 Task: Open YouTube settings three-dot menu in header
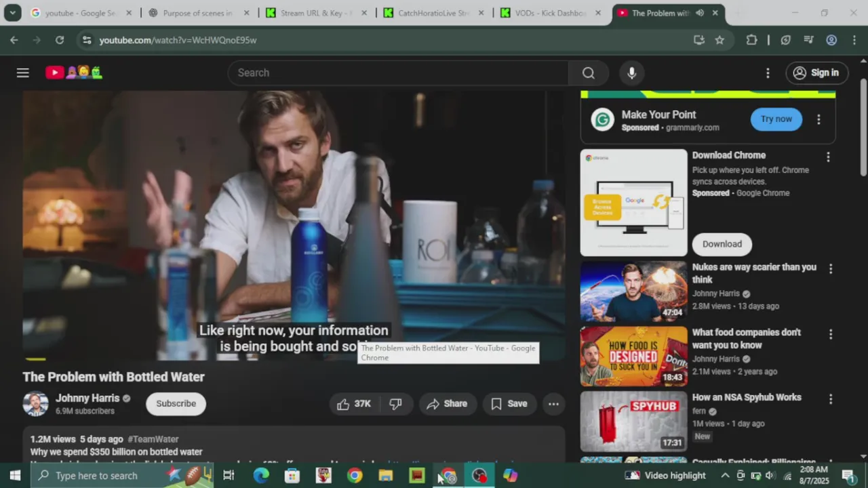click(x=768, y=73)
